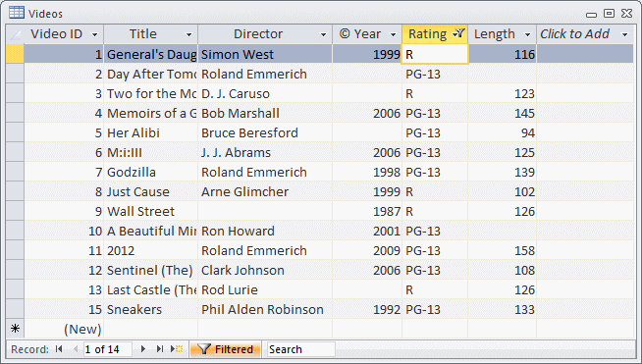Screen dimensions: 642x364
Task: Click the 116 length cell
Action: 503,54
